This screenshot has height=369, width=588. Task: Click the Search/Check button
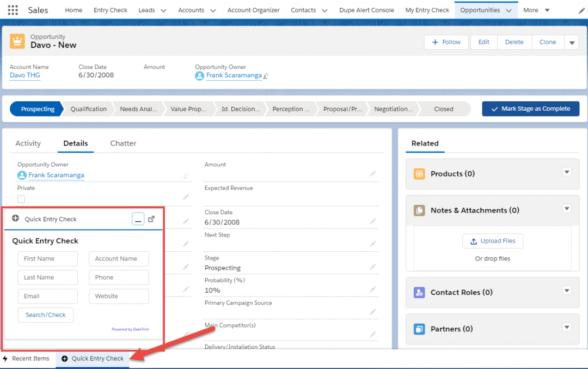(45, 315)
